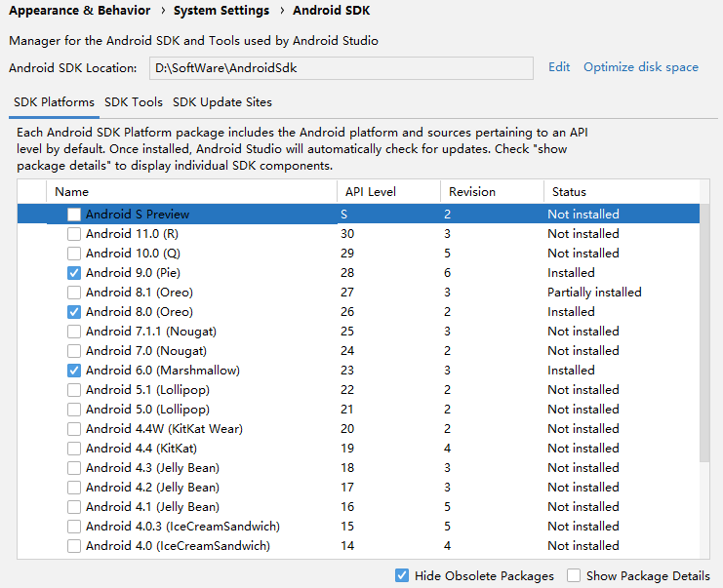Screen dimensions: 723x588
Task: Navigate to System Settings breadcrumb
Action: [x=221, y=11]
